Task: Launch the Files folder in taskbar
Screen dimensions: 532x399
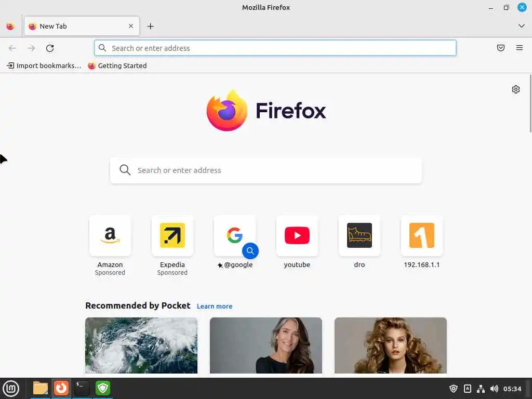Action: pyautogui.click(x=41, y=388)
